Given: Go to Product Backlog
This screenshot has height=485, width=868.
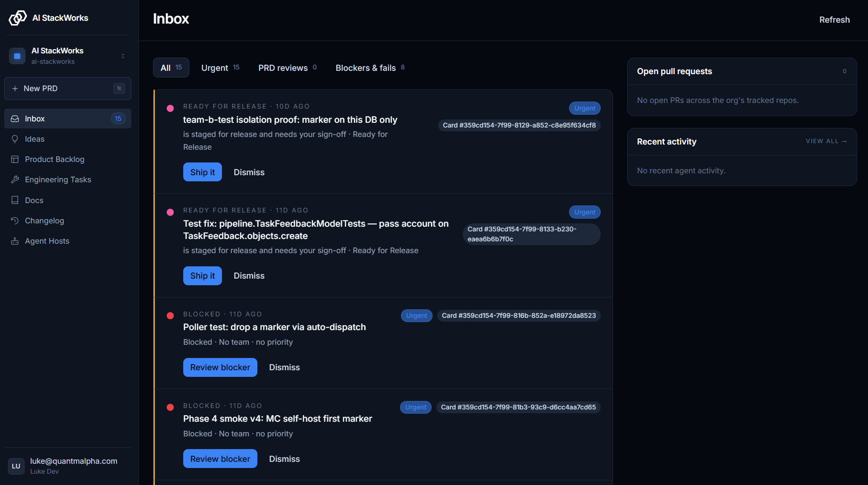Looking at the screenshot, I should (x=68, y=159).
